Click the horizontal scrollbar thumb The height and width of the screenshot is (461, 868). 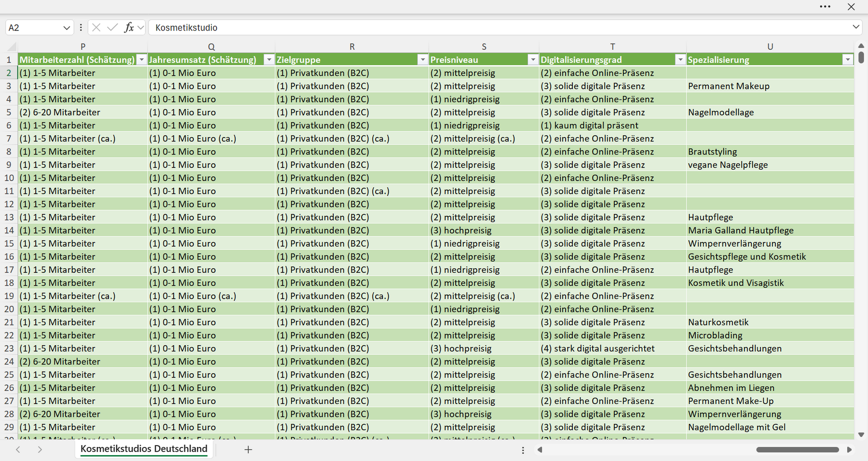[798, 449]
